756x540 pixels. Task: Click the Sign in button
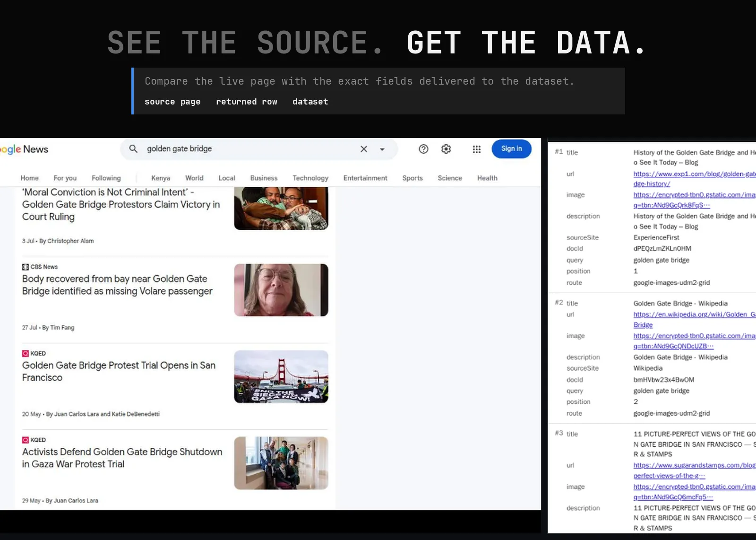(x=512, y=149)
